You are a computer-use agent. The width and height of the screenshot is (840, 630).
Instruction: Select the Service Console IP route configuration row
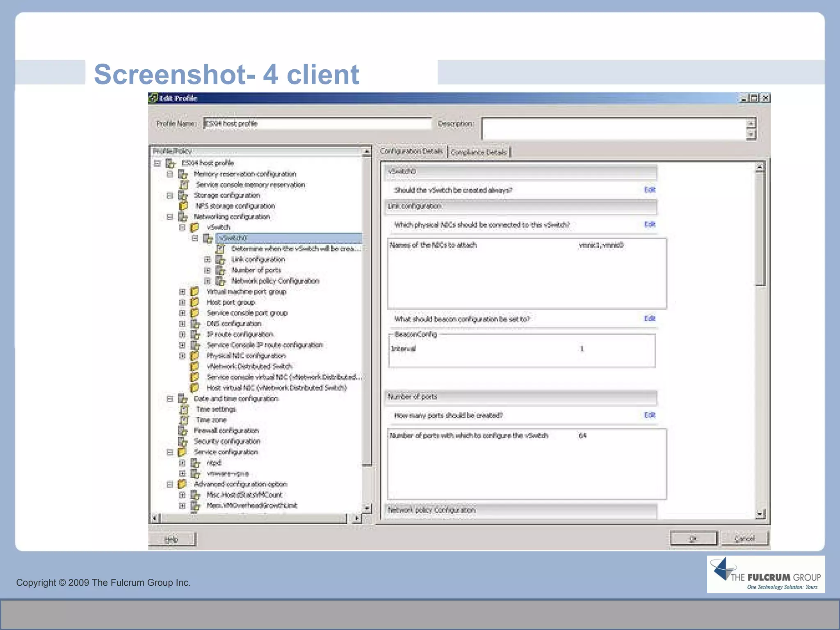[265, 345]
